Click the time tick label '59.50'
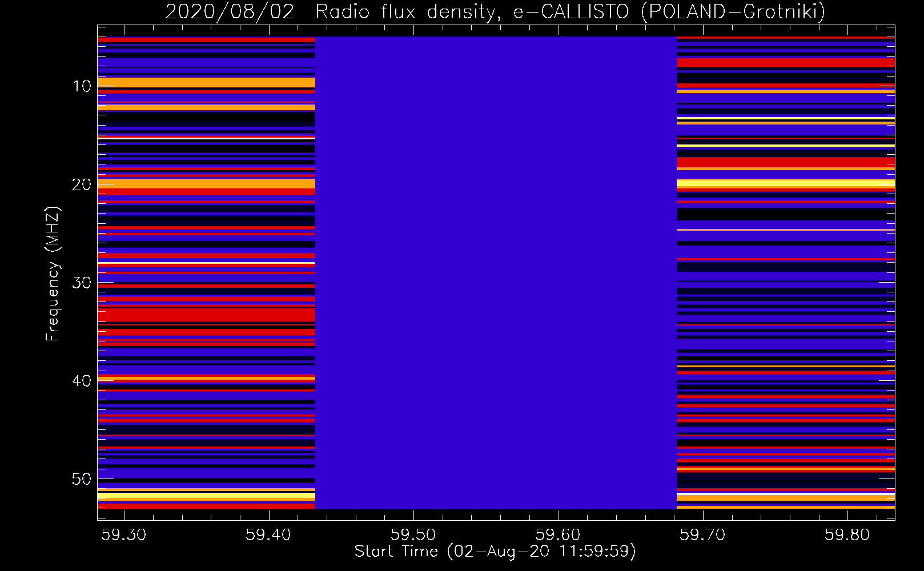 tap(413, 535)
